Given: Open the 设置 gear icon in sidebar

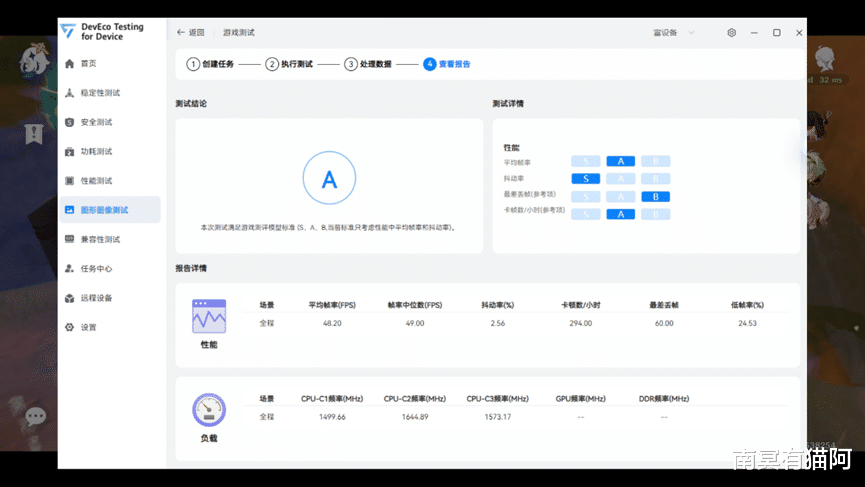Looking at the screenshot, I should [x=70, y=328].
